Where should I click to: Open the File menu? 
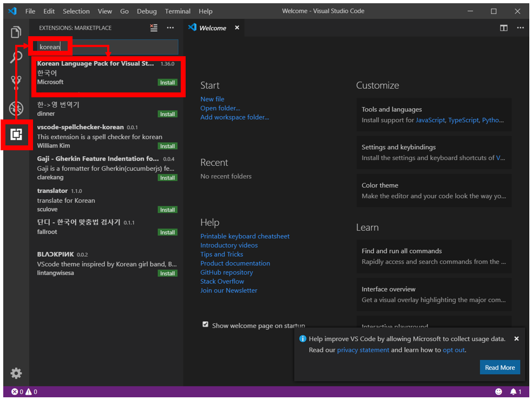tap(30, 11)
